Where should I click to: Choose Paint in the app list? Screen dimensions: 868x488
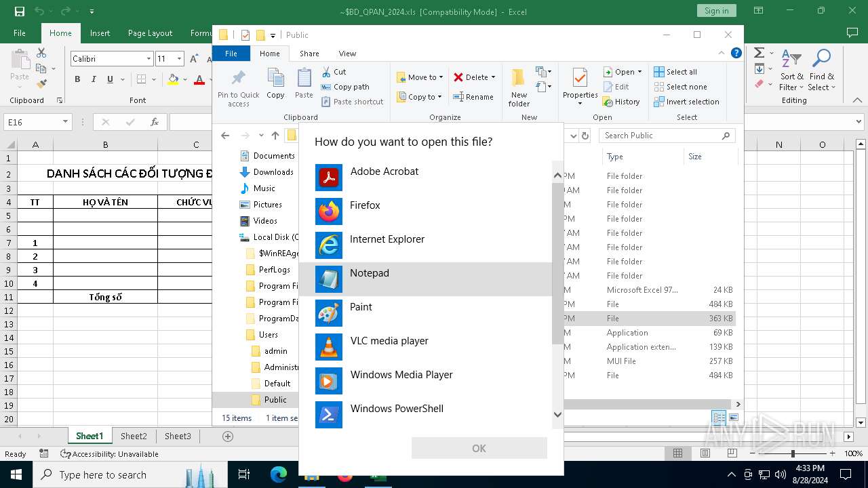(x=425, y=313)
